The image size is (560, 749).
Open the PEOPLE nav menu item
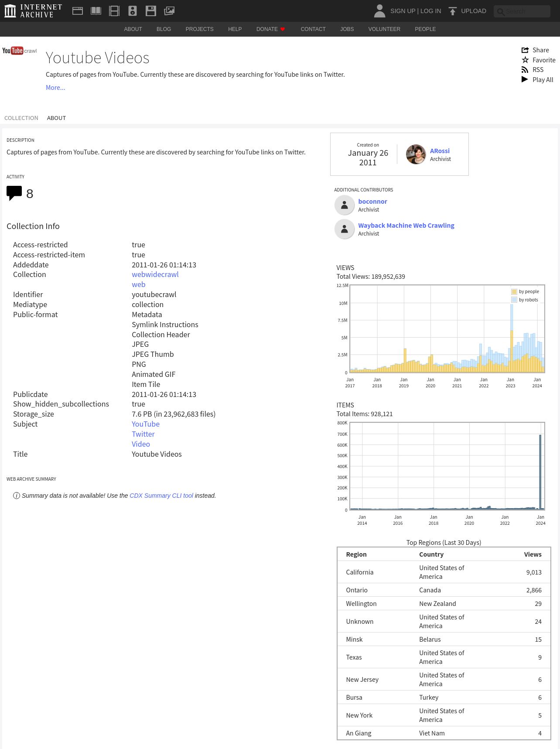coord(425,29)
